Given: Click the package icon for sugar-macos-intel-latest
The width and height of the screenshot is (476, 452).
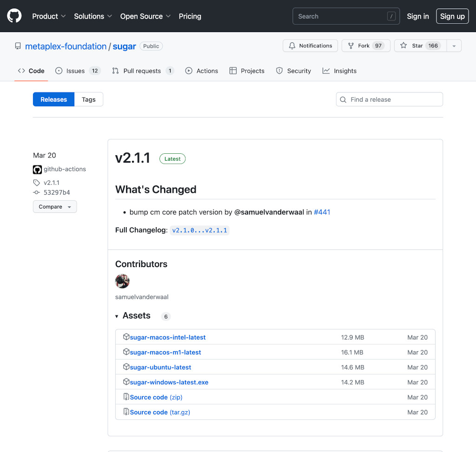Looking at the screenshot, I should (126, 337).
